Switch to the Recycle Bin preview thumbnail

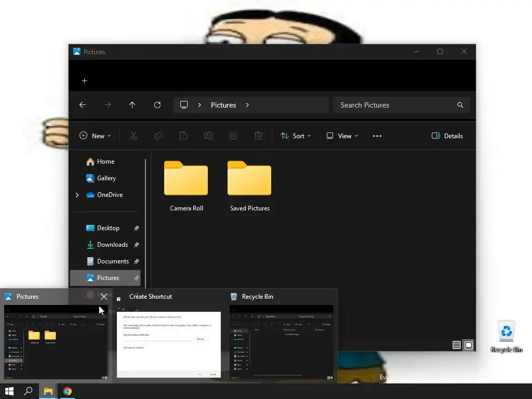pos(281,342)
